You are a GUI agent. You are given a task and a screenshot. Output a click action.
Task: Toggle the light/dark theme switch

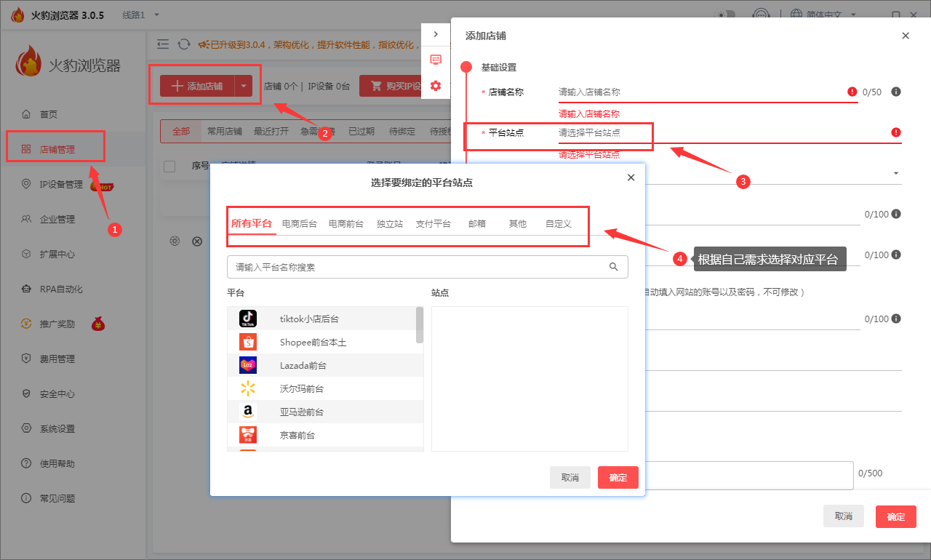tap(725, 15)
